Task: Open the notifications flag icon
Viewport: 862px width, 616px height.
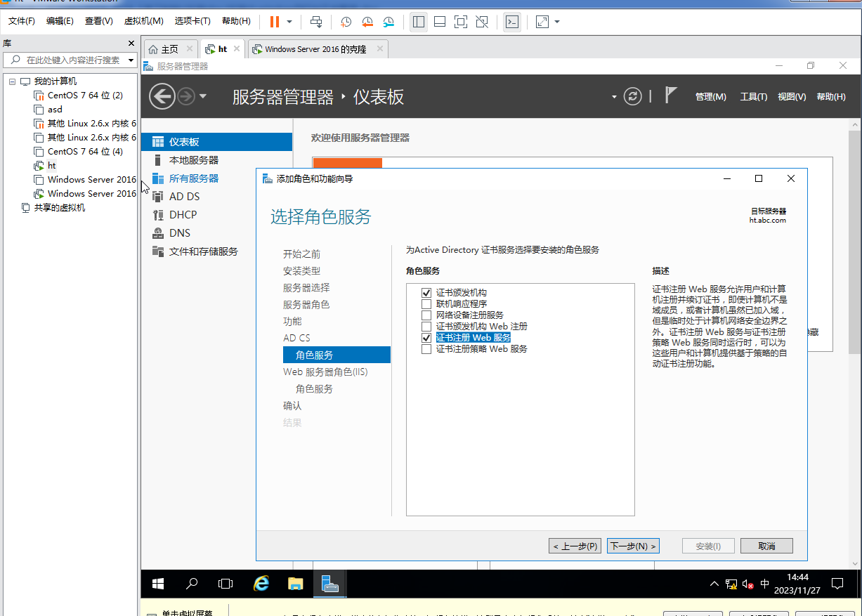Action: tap(671, 95)
